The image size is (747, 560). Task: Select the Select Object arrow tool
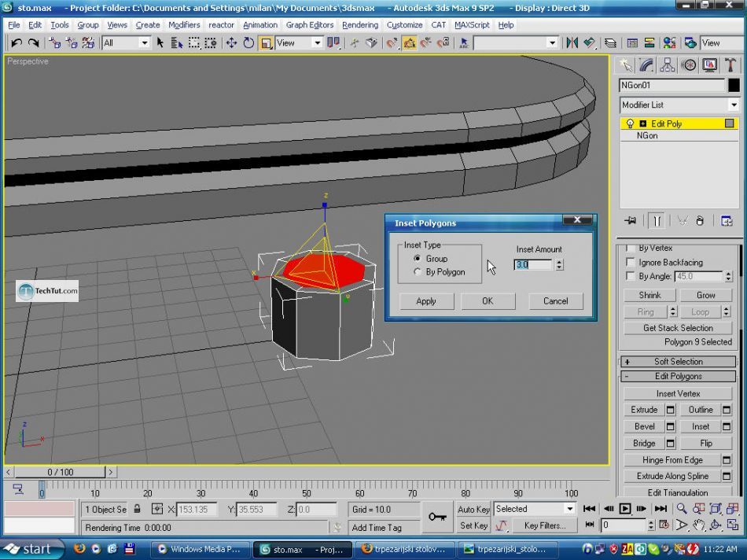point(160,43)
